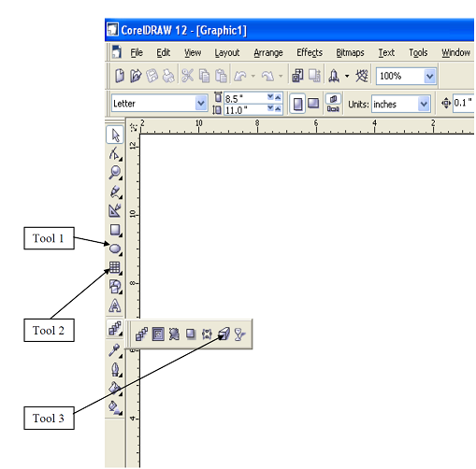Viewport: 476px width, 469px height.
Task: Click the Open file icon
Action: click(136, 76)
